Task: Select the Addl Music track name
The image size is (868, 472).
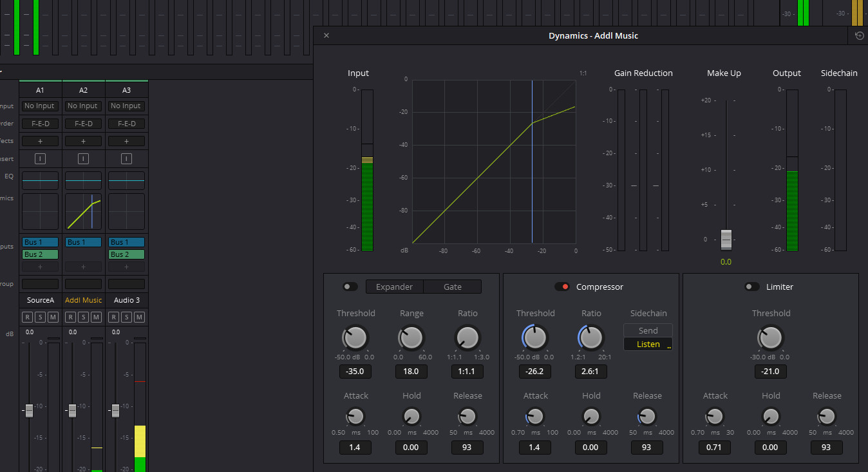Action: coord(83,300)
